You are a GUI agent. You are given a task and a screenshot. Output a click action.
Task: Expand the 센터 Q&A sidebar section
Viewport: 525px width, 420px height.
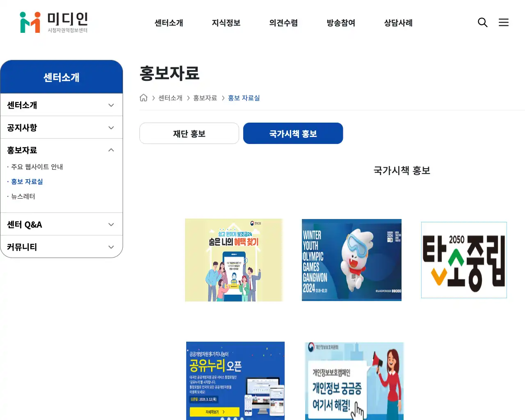62,224
